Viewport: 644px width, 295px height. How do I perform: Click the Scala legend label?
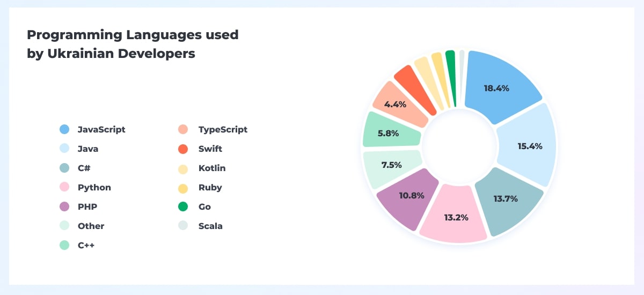pyautogui.click(x=210, y=226)
